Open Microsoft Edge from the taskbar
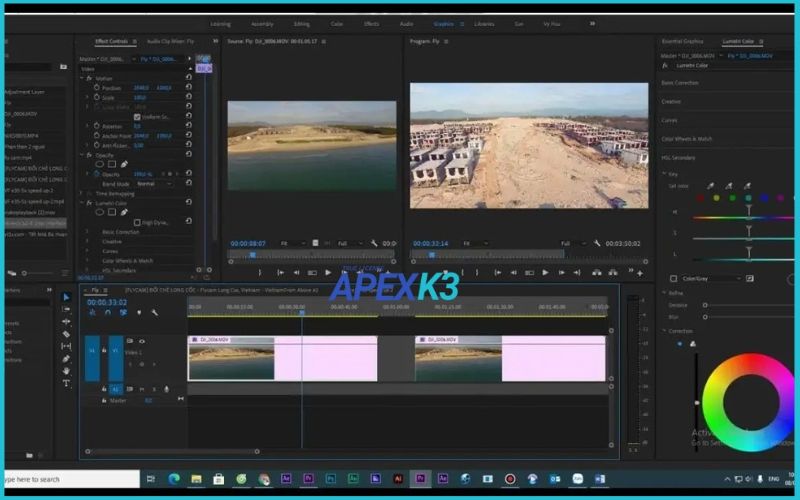The image size is (800, 500). pos(172,479)
